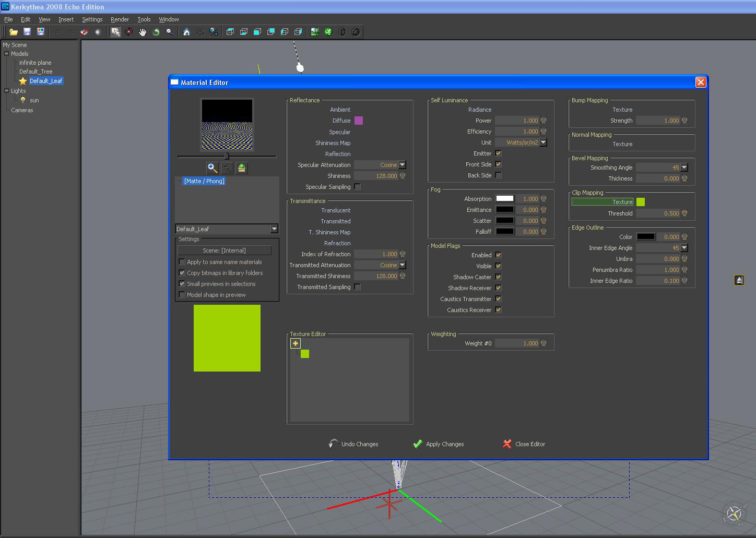Click the white Fog Absorption color swatch

click(505, 199)
